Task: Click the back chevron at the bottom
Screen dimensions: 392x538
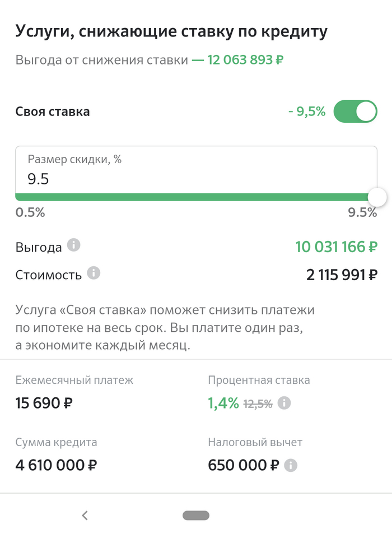Action: coord(85,515)
